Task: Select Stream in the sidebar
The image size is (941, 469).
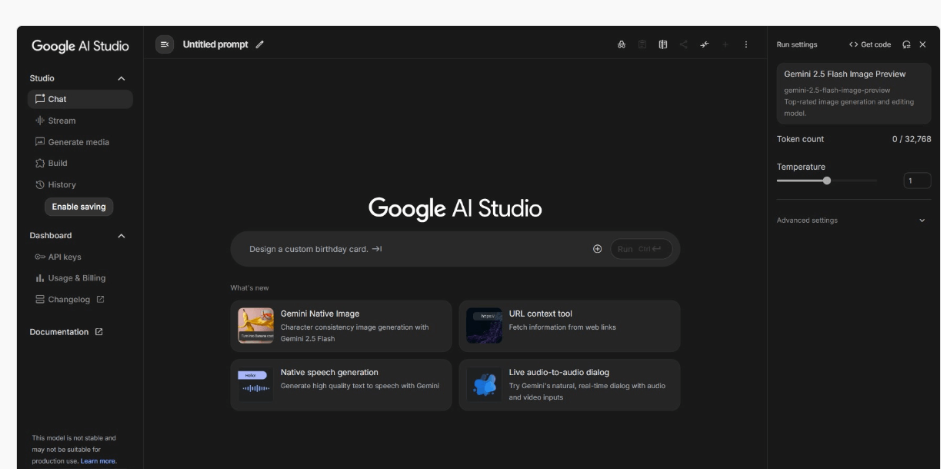Action: (61, 121)
